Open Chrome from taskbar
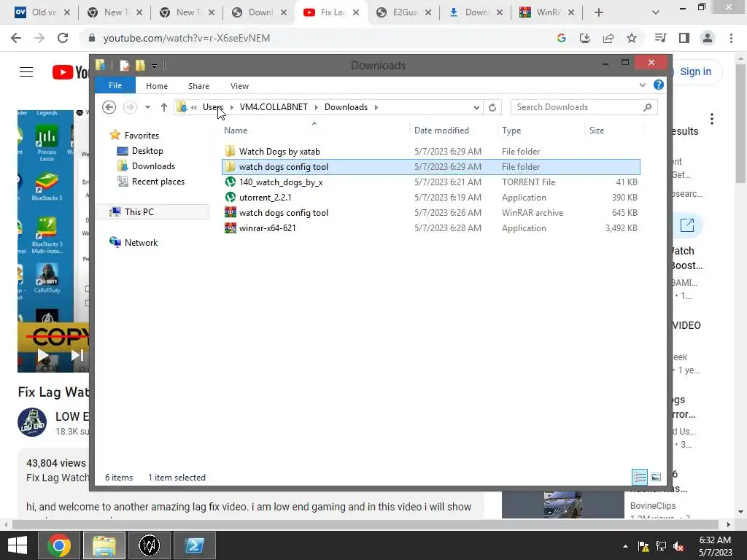This screenshot has width=747, height=560. pos(59,545)
